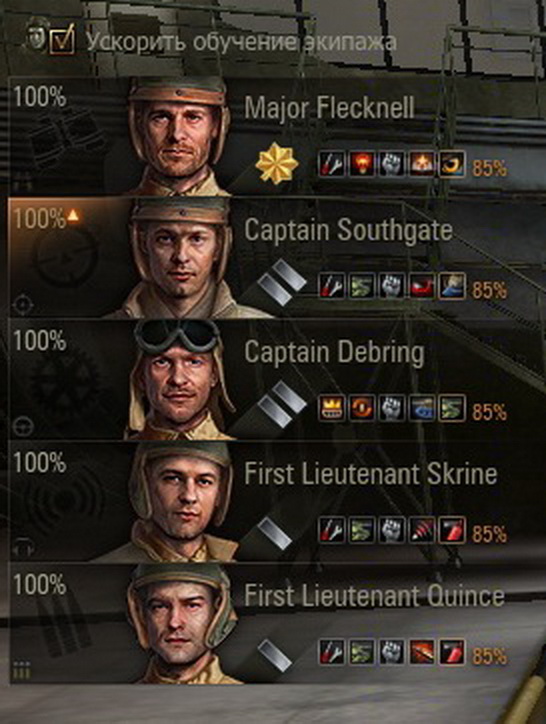546x724 pixels.
Task: Click Major Flecknell's Brothers in Arms fist icon
Action: coord(392,164)
